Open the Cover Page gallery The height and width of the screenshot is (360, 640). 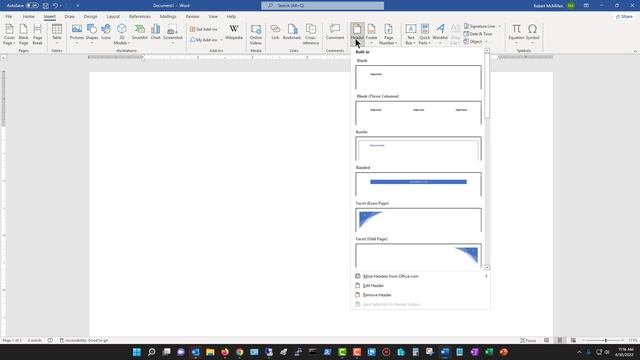tap(9, 34)
